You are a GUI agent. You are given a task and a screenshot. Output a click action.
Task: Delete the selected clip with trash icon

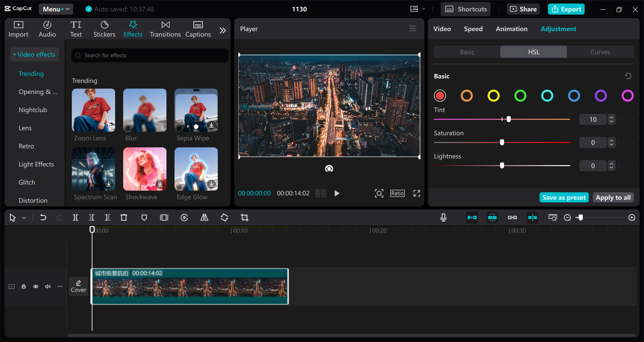point(124,218)
